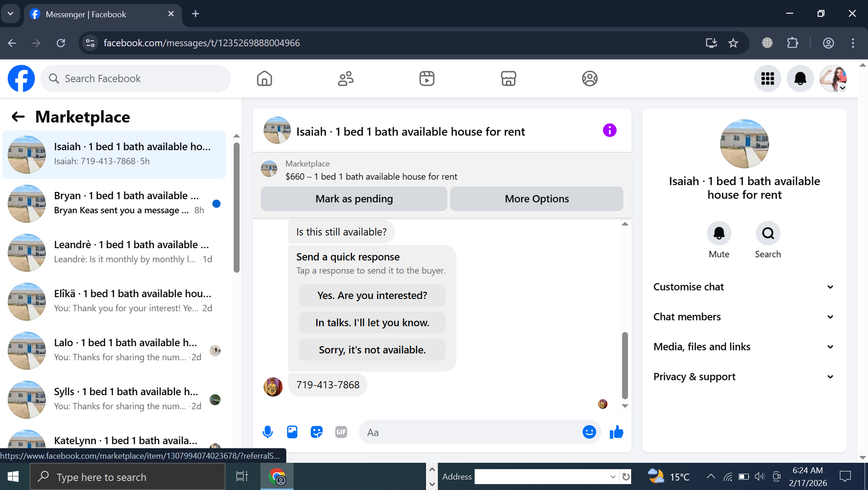Screen dimensions: 868x490
Task: Click Mark as pending button
Action: (354, 199)
